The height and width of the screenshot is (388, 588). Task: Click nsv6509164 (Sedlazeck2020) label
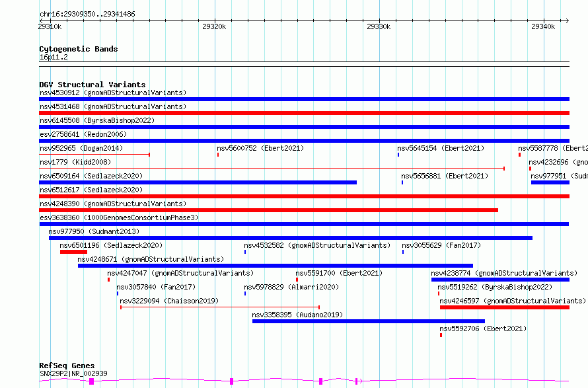tap(91, 176)
